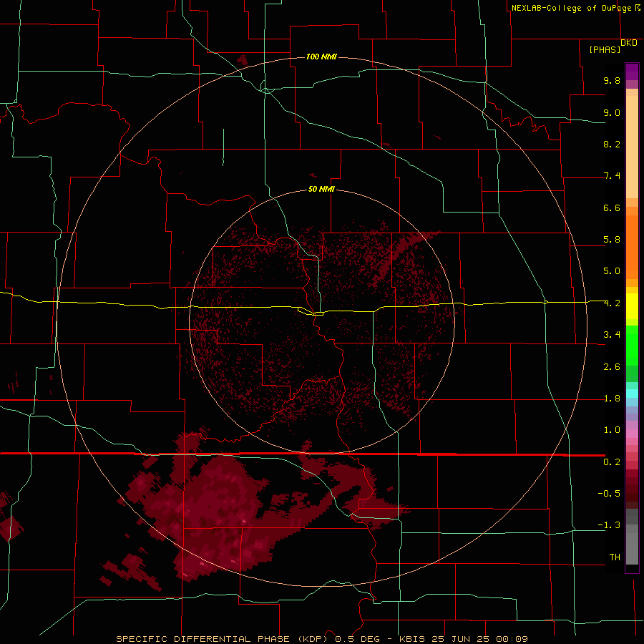Click the TH threshold label on scale
This screenshot has width=644, height=644.
click(615, 557)
